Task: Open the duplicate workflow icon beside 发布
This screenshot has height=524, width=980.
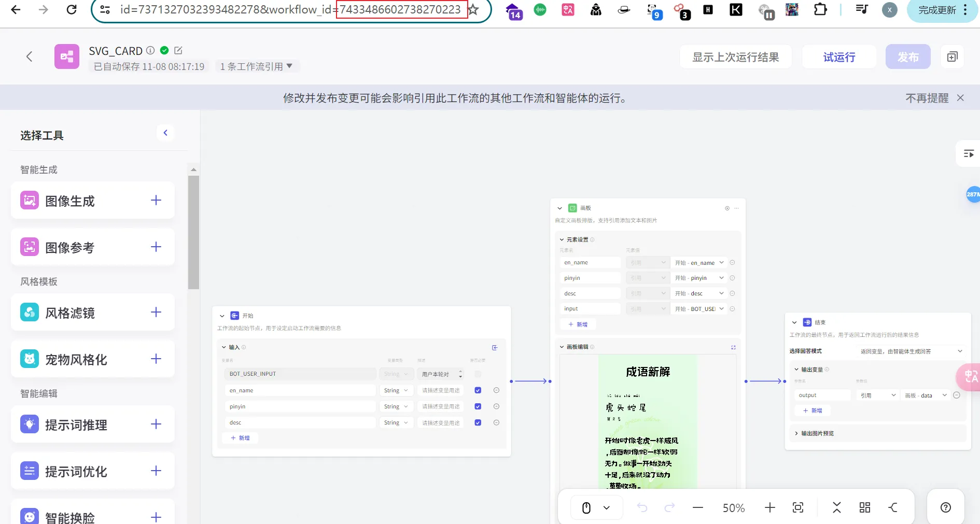Action: (x=952, y=56)
